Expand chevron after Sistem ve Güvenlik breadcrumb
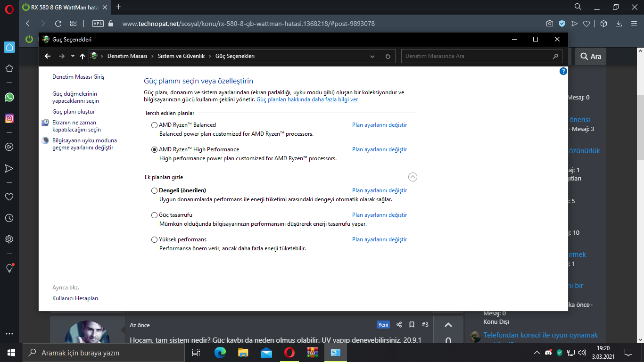Viewport: 644px width, 362px height. (210, 56)
